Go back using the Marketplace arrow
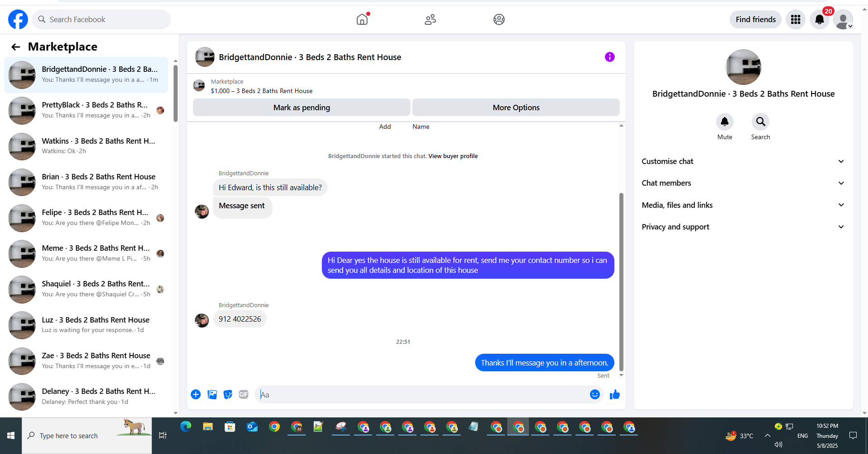868x454 pixels. click(x=16, y=47)
